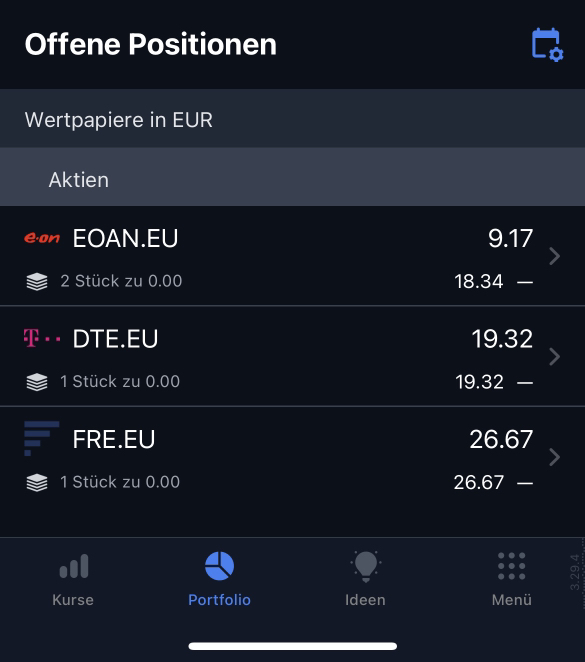
Task: Switch to the Portfolio tab
Action: 219,579
